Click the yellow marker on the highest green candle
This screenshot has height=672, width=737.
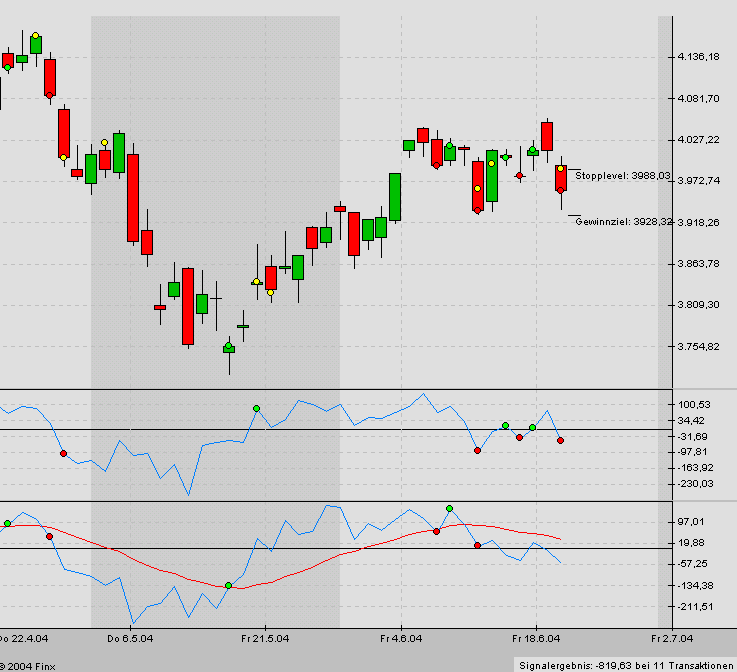click(x=36, y=36)
